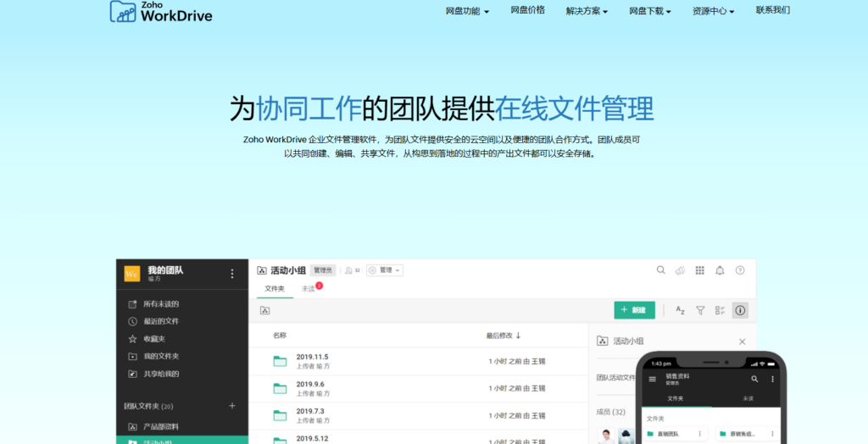This screenshot has width=868, height=444.
Task: Click the AZ sort icon
Action: [681, 311]
